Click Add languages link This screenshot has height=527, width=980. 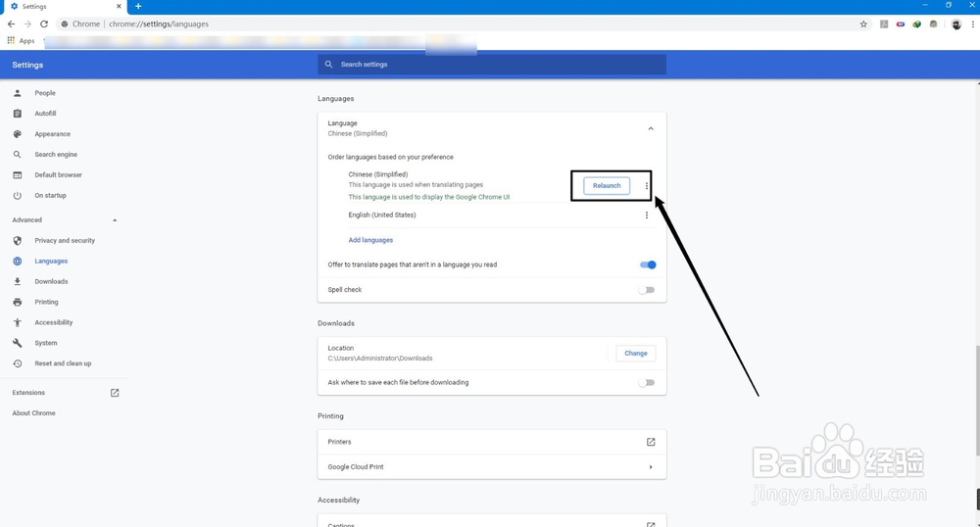(x=370, y=240)
